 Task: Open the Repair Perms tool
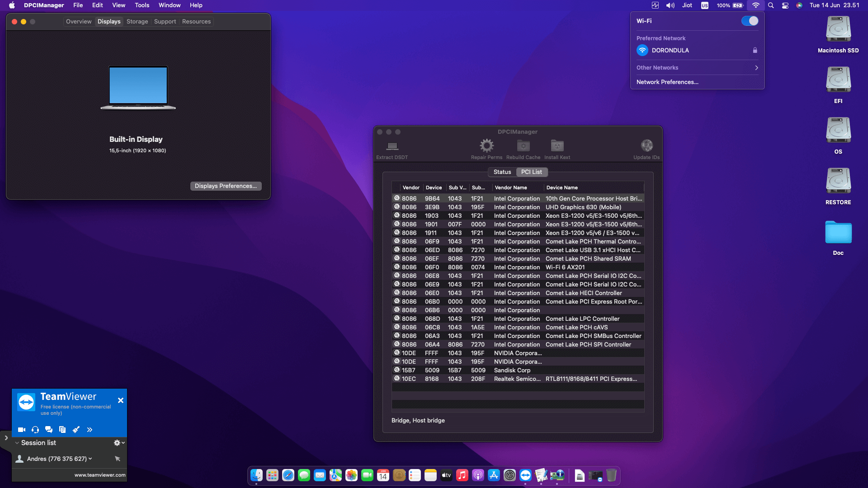tap(486, 149)
